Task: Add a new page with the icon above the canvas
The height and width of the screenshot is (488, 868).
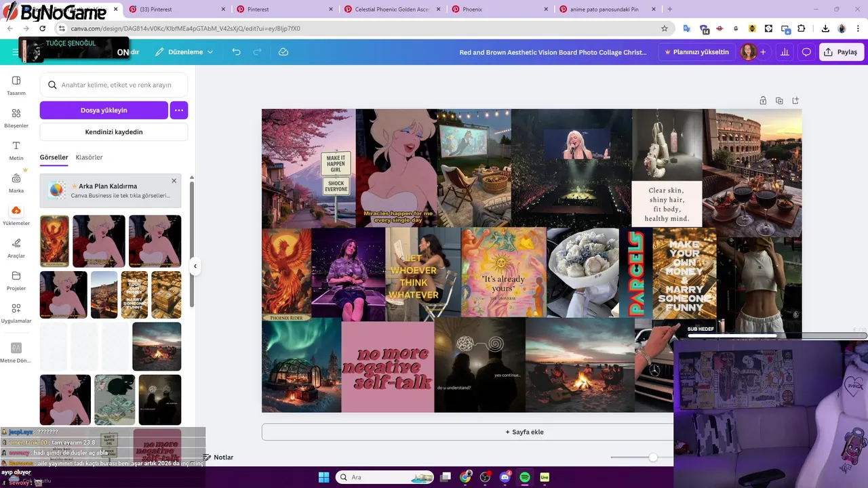Action: [x=795, y=100]
